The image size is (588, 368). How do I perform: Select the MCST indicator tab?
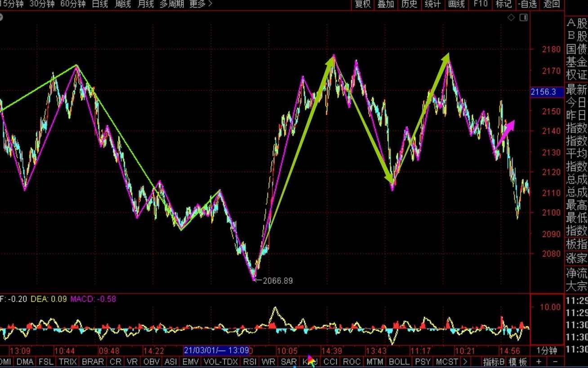point(447,362)
